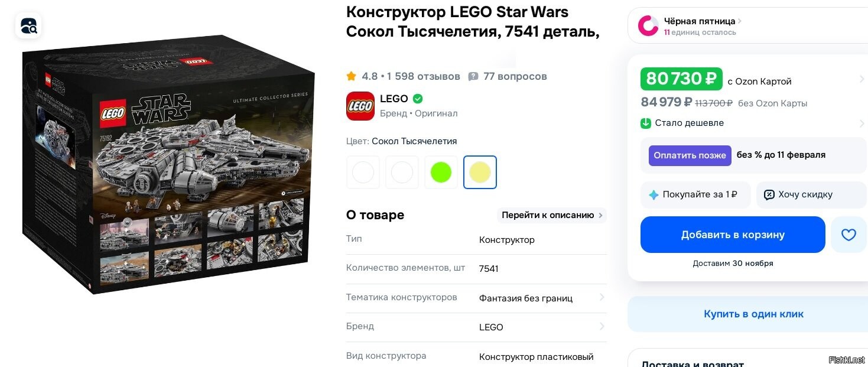Click the orange rating star

click(352, 76)
